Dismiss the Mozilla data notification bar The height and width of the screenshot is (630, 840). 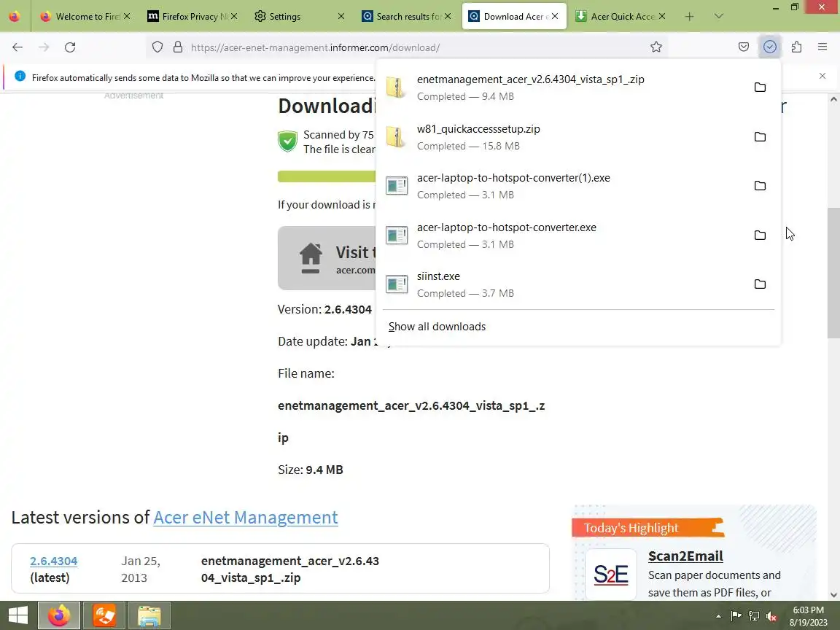822,76
